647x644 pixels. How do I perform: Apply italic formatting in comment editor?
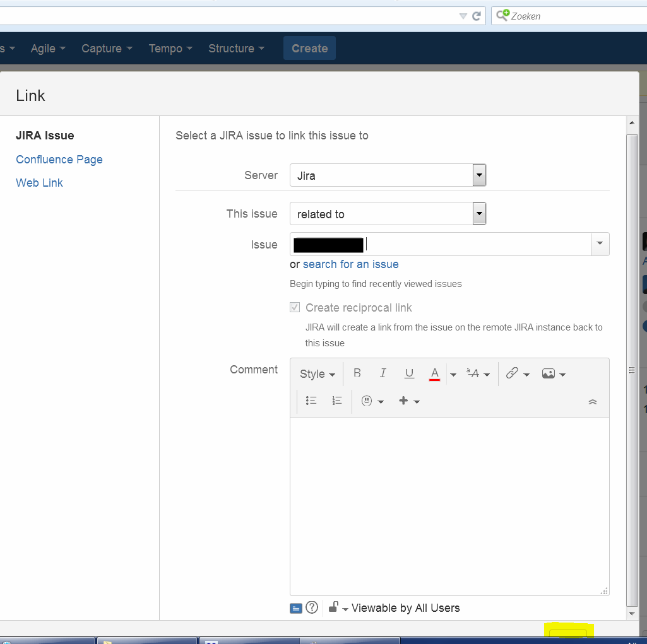point(383,373)
